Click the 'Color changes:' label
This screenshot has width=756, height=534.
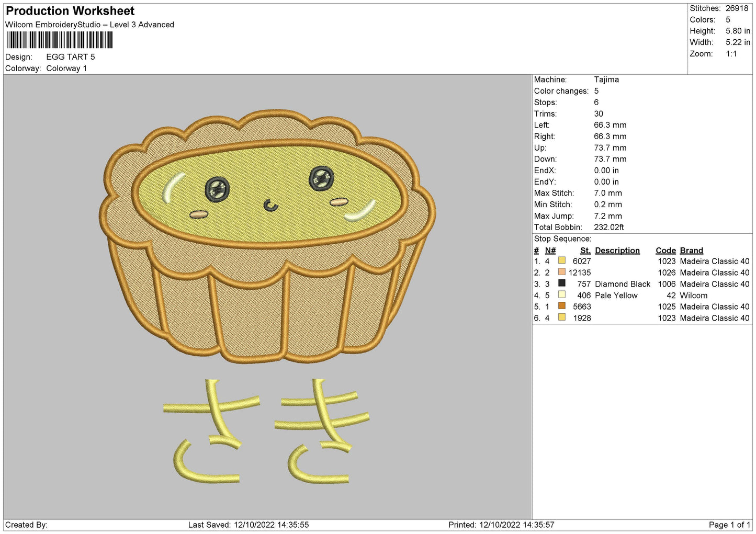click(561, 91)
